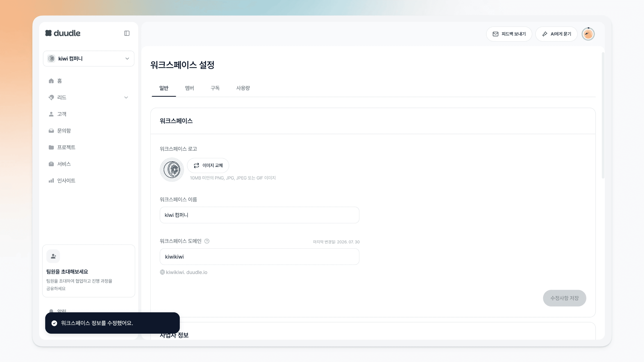This screenshot has height=362, width=644.
Task: Open the user profile avatar
Action: tap(588, 34)
